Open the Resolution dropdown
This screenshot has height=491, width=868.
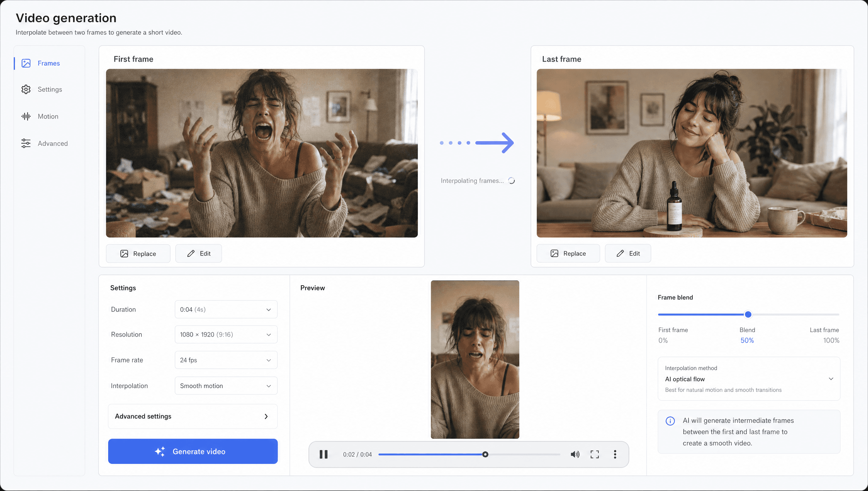[226, 335]
